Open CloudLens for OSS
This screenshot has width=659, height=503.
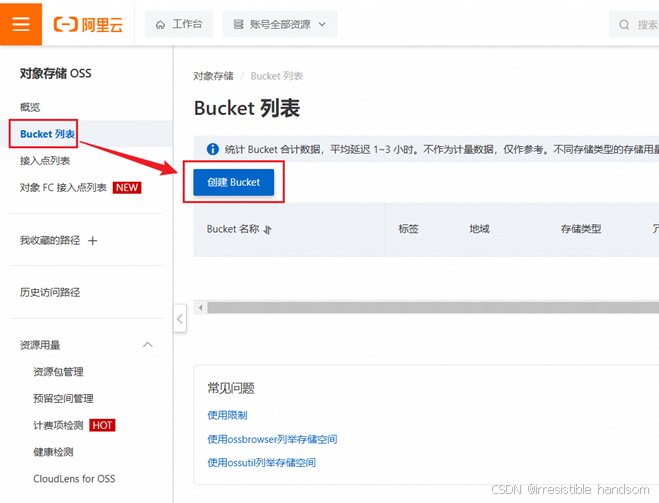74,479
